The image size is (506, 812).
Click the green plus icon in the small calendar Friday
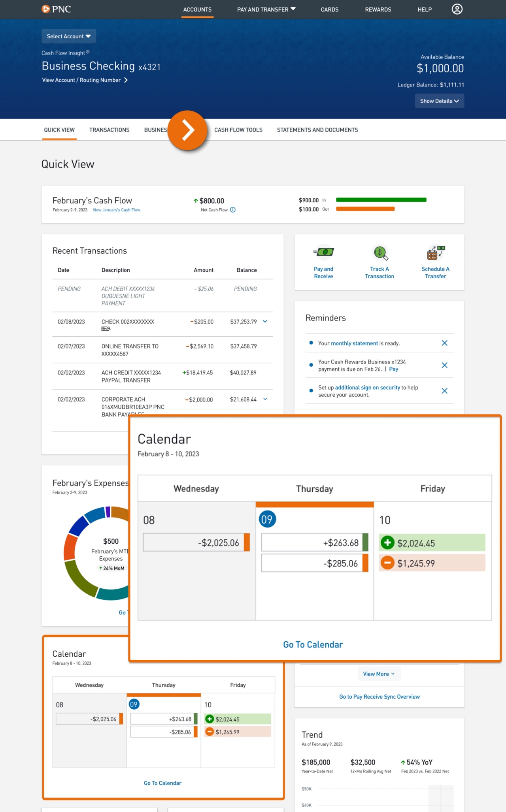coord(210,719)
